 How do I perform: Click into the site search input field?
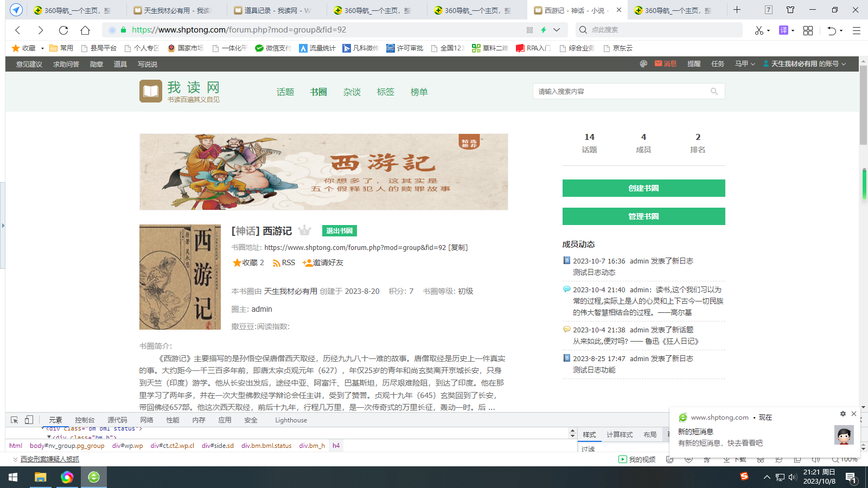tap(621, 92)
